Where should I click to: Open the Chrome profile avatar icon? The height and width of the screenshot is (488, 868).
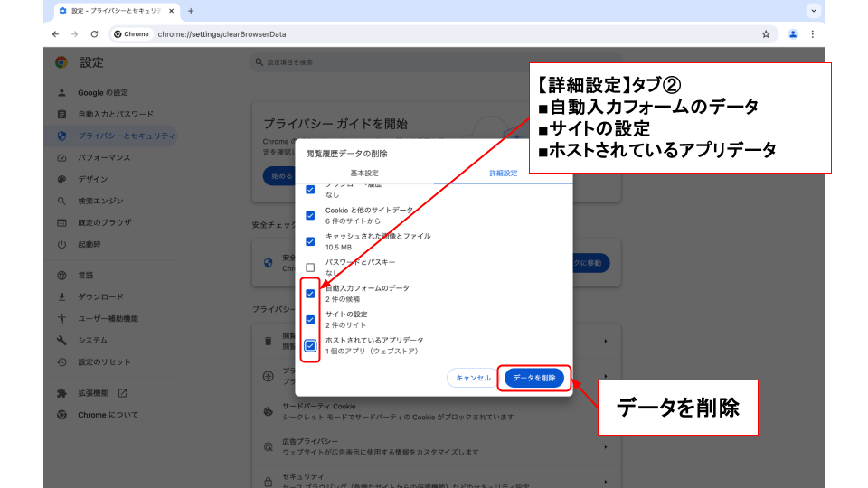pyautogui.click(x=793, y=34)
